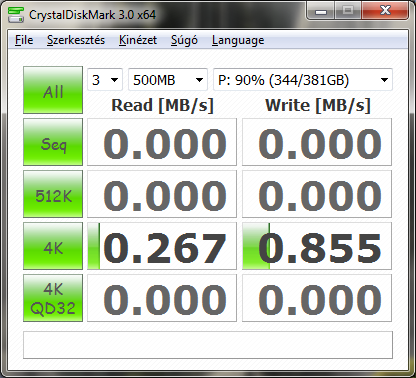Expand the 500MB test size dropdown
This screenshot has width=416, height=378.
[x=168, y=80]
